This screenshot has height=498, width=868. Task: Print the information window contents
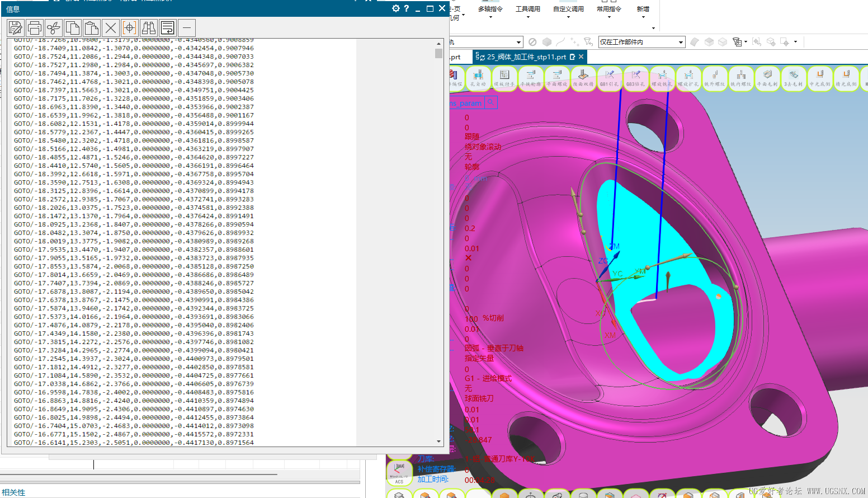[x=35, y=27]
